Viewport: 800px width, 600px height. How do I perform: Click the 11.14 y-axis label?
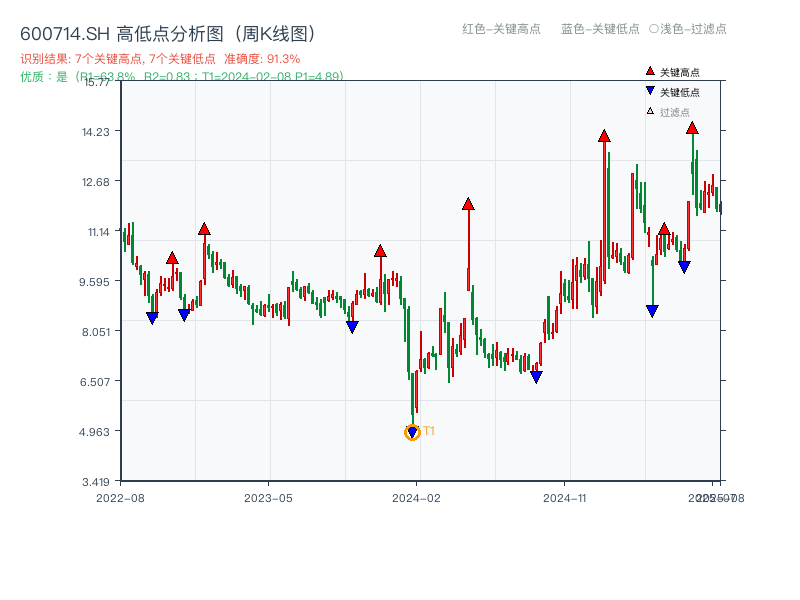click(98, 232)
